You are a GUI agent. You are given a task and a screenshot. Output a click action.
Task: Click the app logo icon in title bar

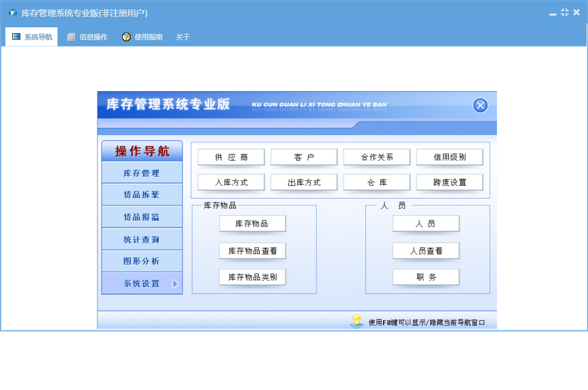13,12
